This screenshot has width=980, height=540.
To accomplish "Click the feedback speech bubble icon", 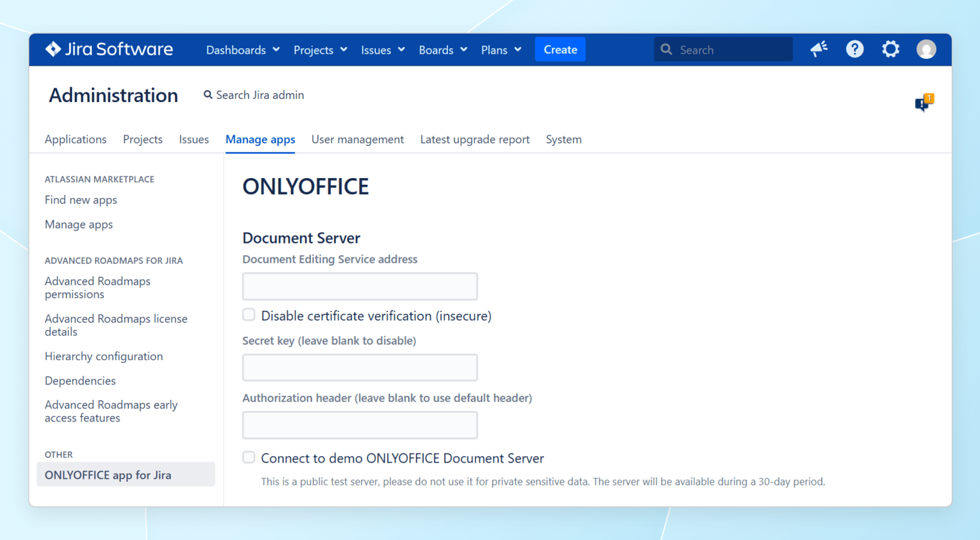I will 924,103.
